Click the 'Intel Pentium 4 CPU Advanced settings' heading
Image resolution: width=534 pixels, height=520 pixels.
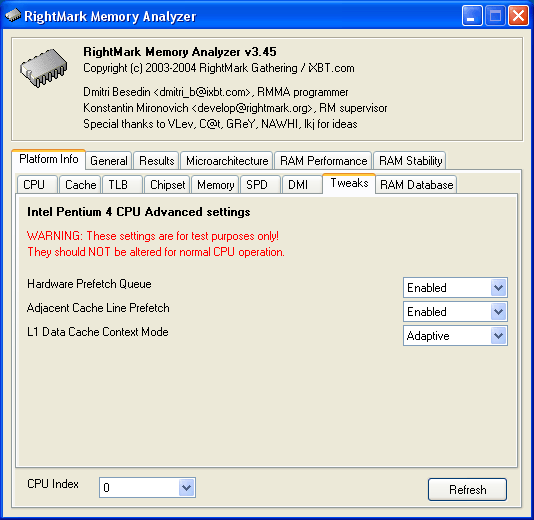(x=139, y=212)
